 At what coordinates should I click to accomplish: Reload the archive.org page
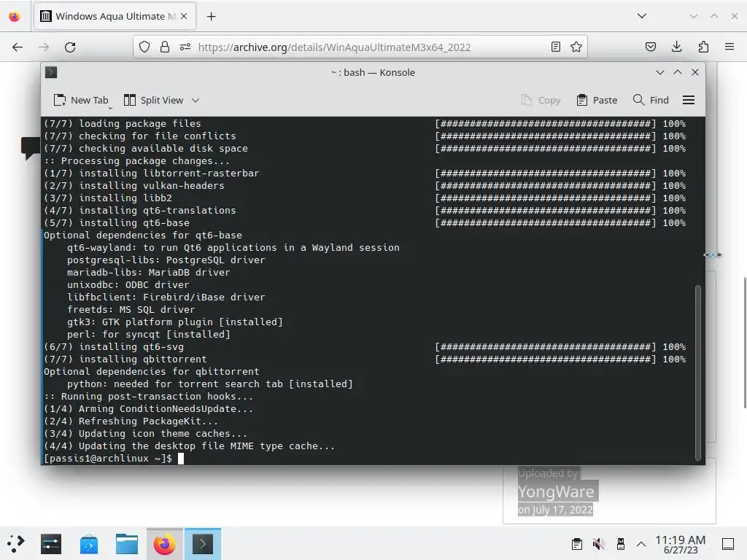click(70, 47)
